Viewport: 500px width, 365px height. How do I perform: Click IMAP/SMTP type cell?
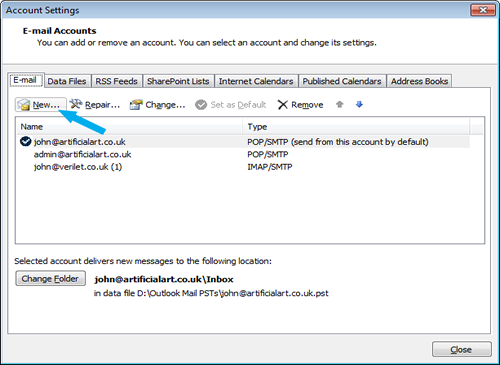click(270, 167)
